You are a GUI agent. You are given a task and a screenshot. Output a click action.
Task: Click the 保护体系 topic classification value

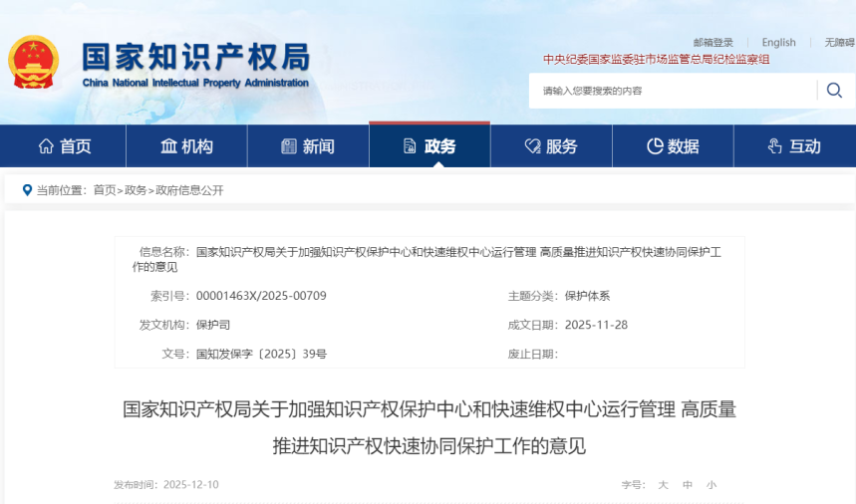(x=587, y=296)
